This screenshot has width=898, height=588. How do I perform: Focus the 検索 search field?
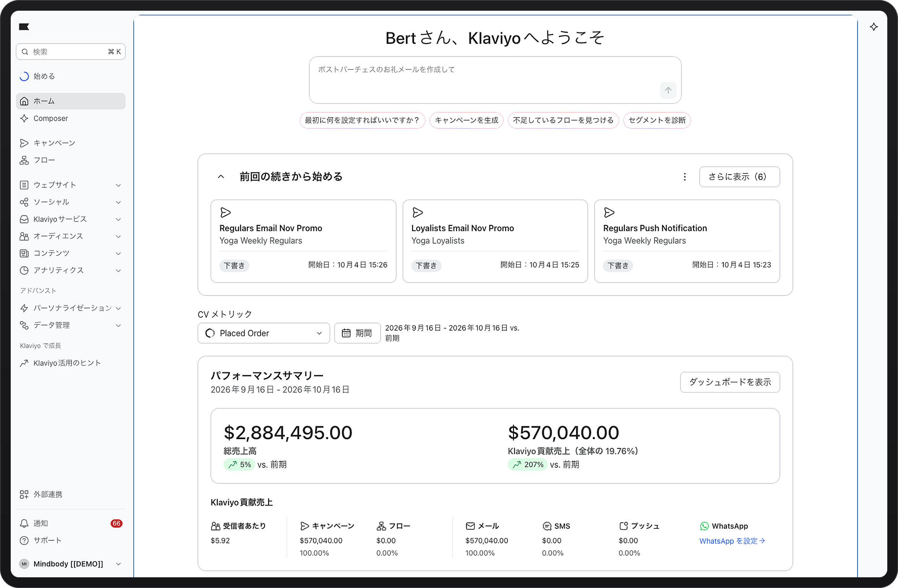pos(71,52)
